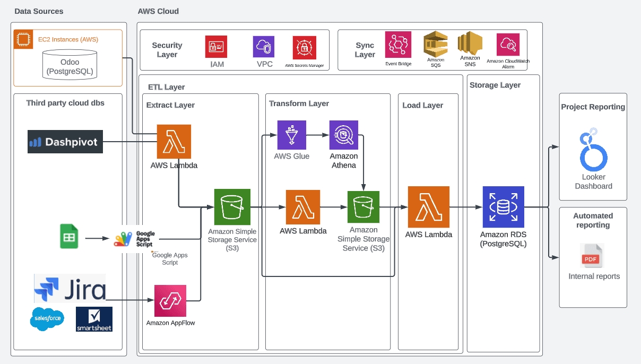The image size is (641, 364).
Task: Click the 'Load Layer' title
Action: click(x=423, y=105)
